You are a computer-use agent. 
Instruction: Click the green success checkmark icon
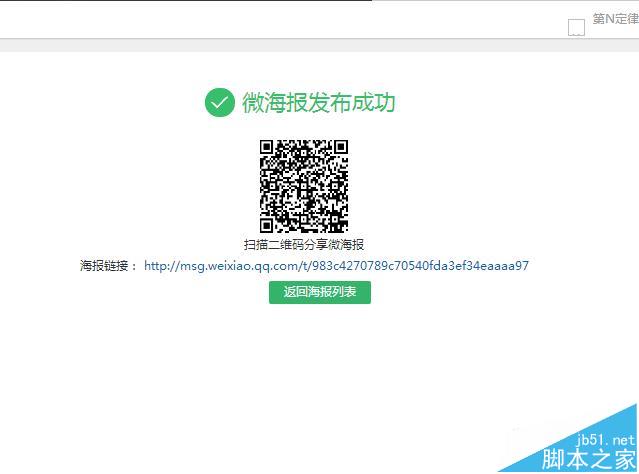(220, 103)
